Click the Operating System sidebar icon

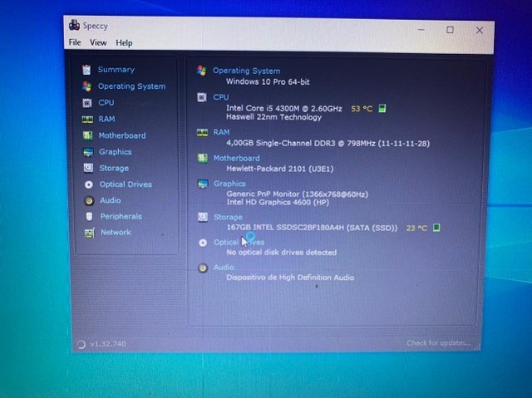click(86, 86)
